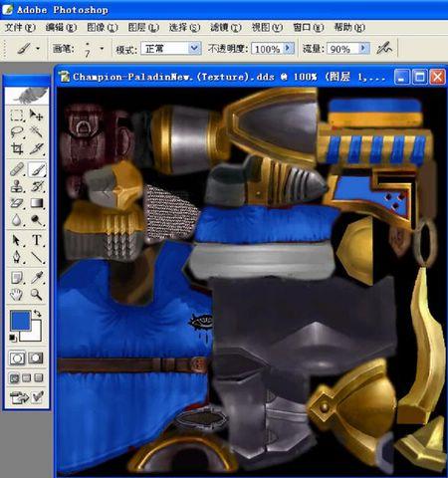Select the Hand tool

click(x=17, y=295)
